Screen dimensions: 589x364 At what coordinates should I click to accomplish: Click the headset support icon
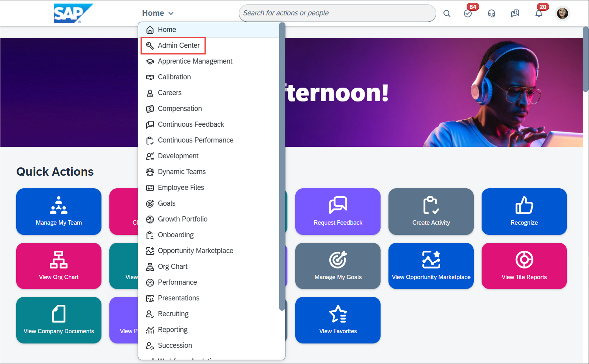pos(491,13)
